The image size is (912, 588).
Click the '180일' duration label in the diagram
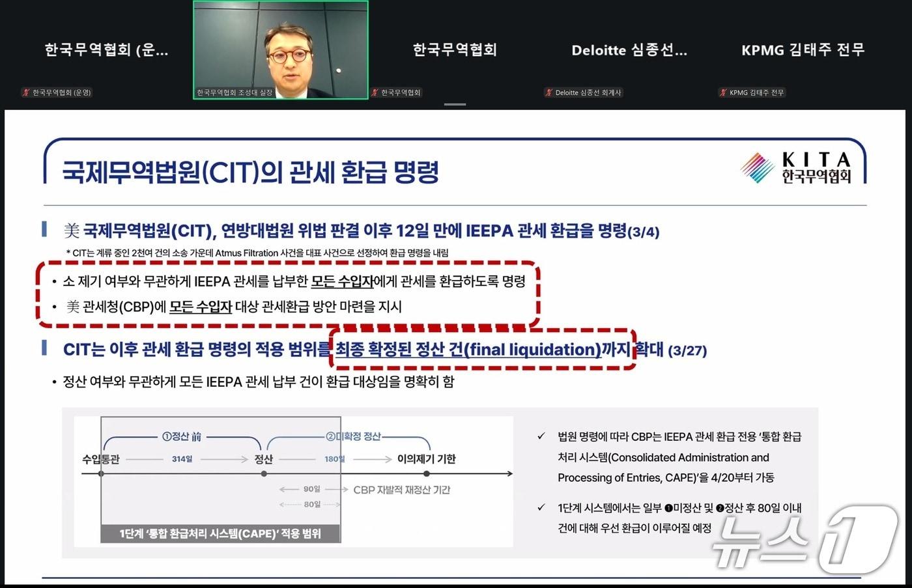334,459
